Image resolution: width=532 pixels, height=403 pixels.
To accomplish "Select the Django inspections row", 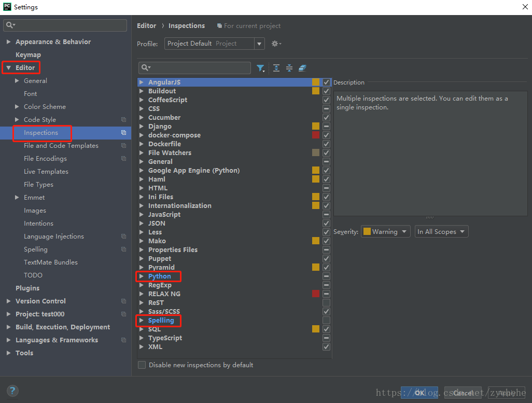I will pos(234,127).
